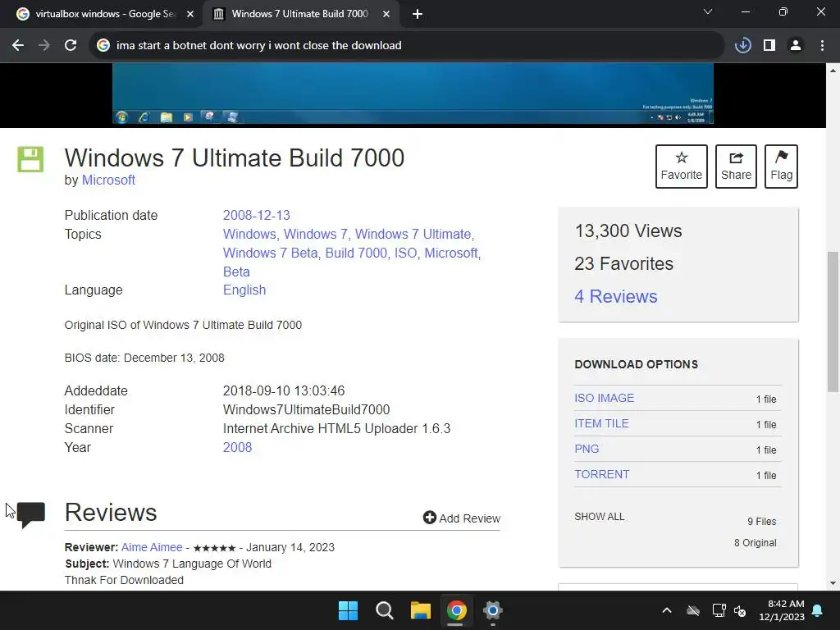Open the notifications bell icon
The width and height of the screenshot is (840, 630).
pos(818,610)
